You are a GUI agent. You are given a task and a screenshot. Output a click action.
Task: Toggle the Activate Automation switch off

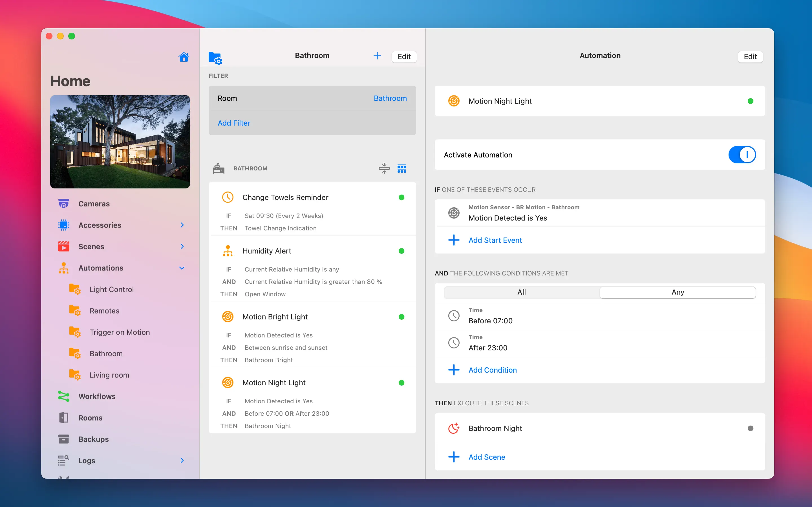[x=742, y=155]
